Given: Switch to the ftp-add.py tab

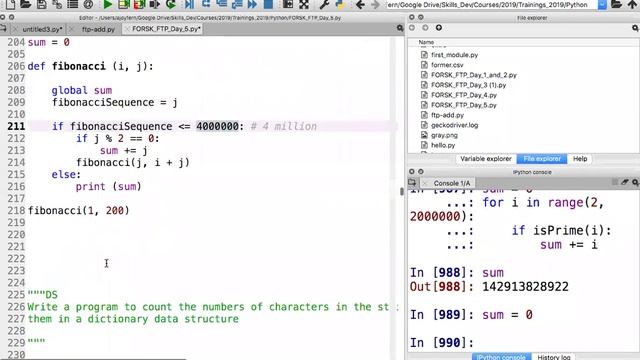Looking at the screenshot, I should pyautogui.click(x=98, y=29).
